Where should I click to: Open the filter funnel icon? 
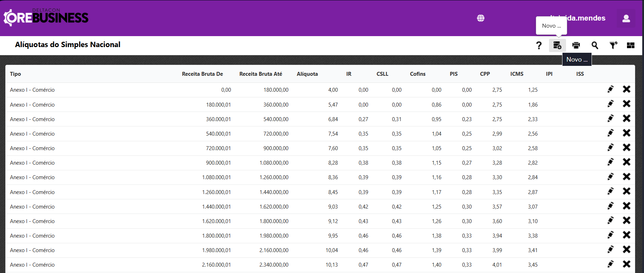coord(613,45)
